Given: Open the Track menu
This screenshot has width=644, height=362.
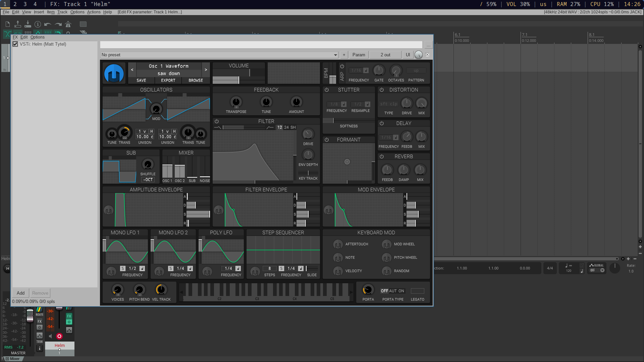Looking at the screenshot, I should pos(62,12).
